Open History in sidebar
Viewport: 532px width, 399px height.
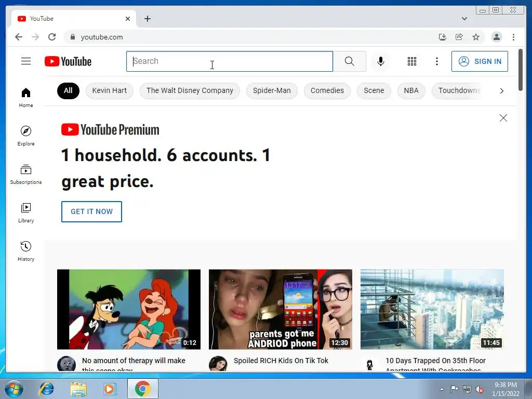(x=26, y=251)
